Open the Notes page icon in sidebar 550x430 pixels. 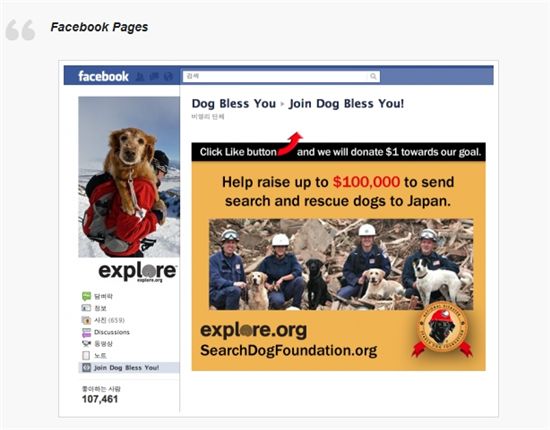click(86, 355)
